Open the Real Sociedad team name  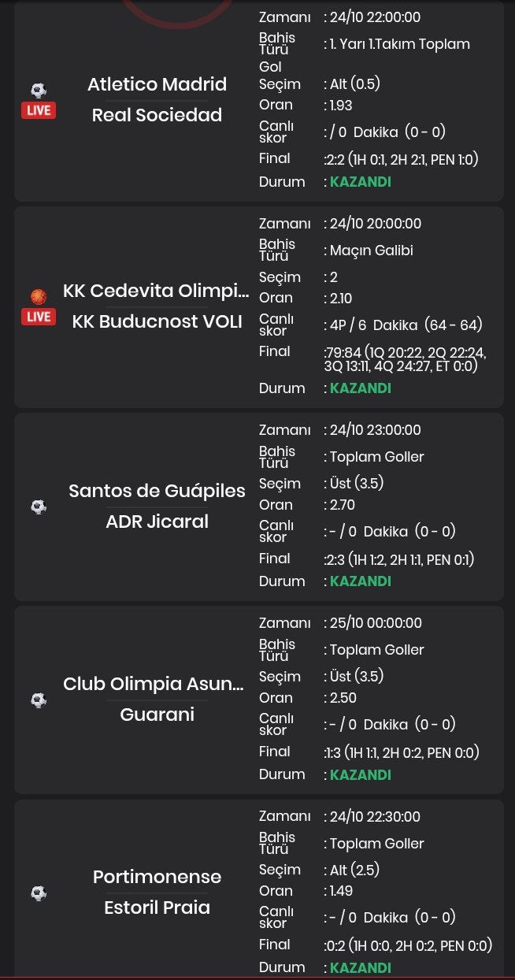(157, 115)
